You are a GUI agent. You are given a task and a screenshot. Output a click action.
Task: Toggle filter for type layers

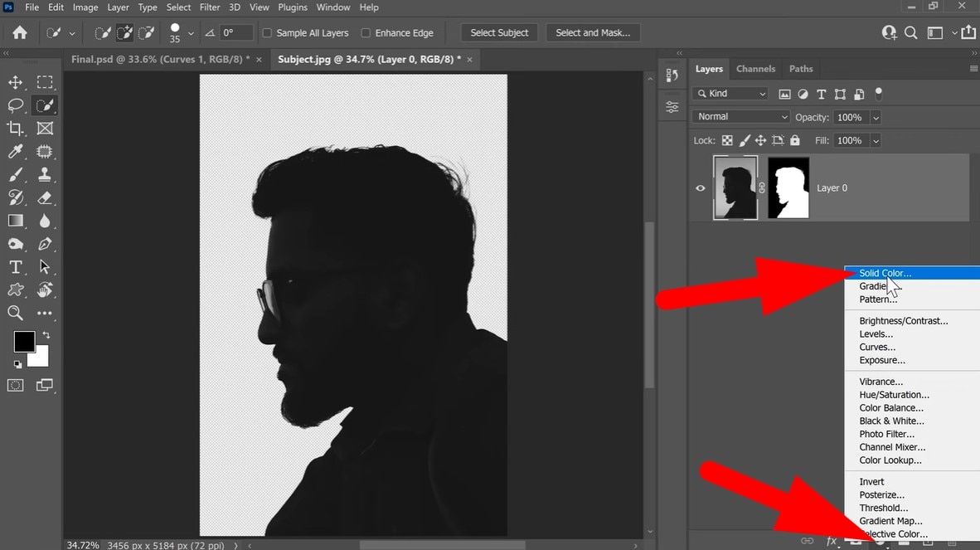[x=822, y=95]
